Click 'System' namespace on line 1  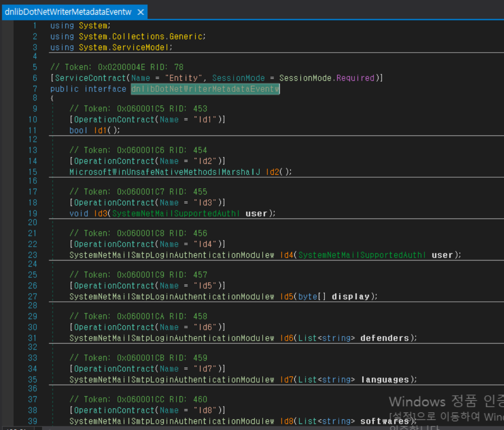(x=93, y=26)
